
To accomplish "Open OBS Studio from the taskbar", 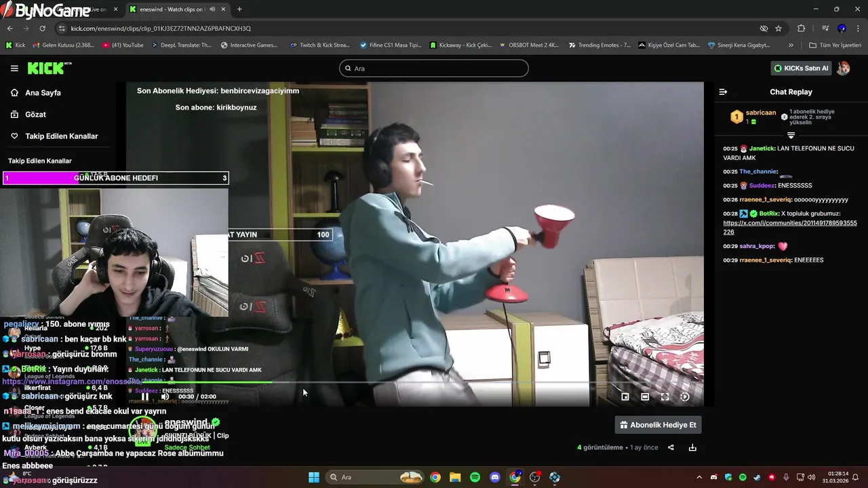I will coord(535,477).
